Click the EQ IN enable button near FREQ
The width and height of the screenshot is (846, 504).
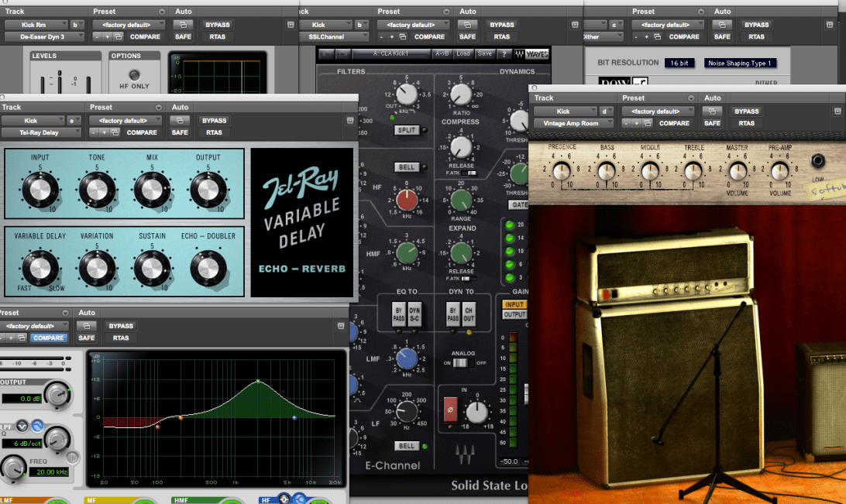[x=72, y=457]
